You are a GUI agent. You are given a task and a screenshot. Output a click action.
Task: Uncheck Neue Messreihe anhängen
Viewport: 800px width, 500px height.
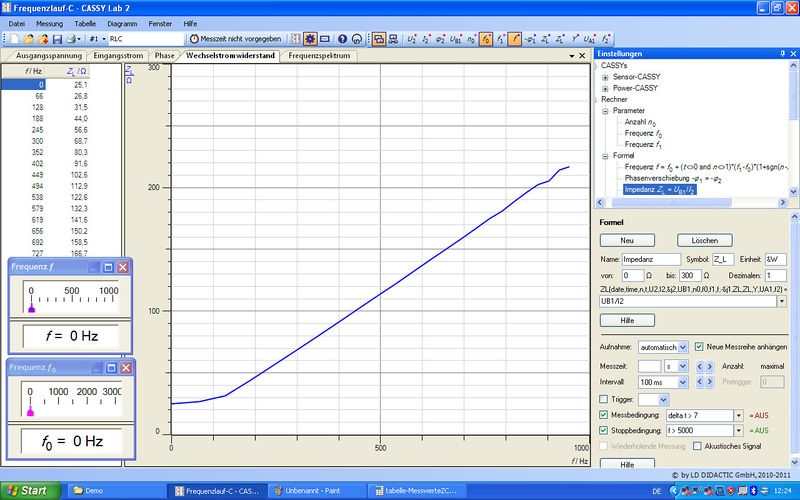point(700,346)
